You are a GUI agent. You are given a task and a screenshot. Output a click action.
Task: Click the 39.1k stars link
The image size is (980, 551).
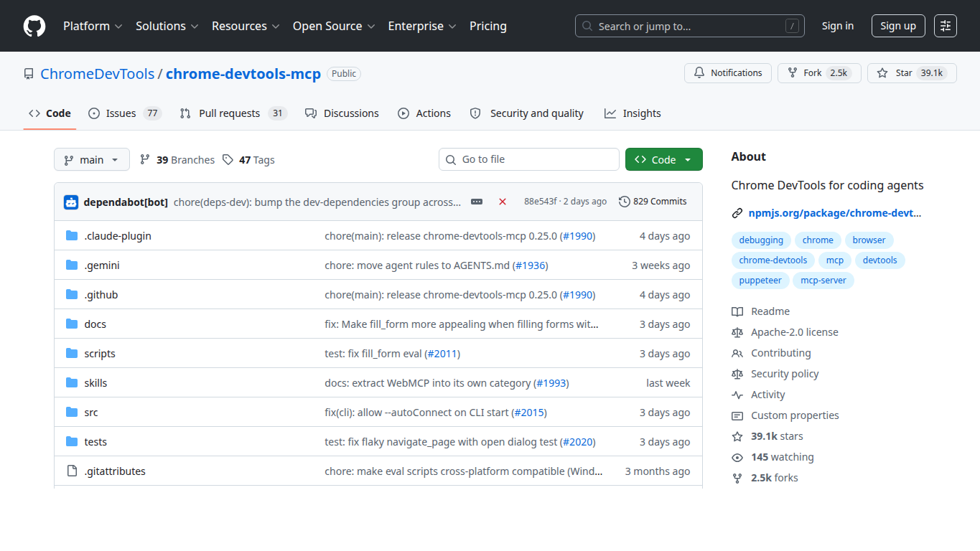point(777,436)
